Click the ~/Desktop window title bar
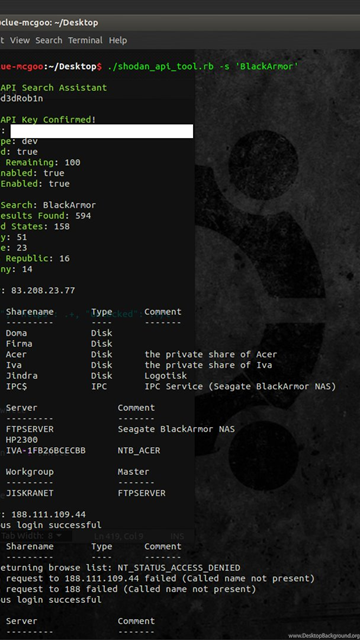 180,22
